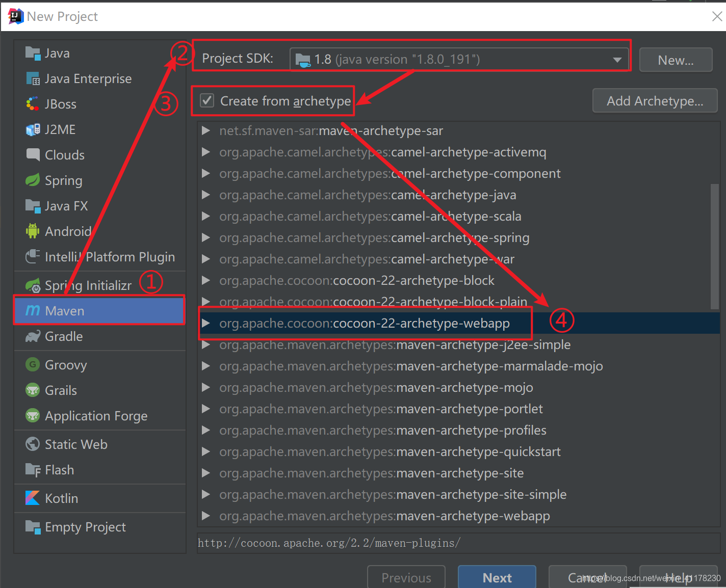Click the Android robot icon
Image resolution: width=726 pixels, height=588 pixels.
pyautogui.click(x=33, y=231)
